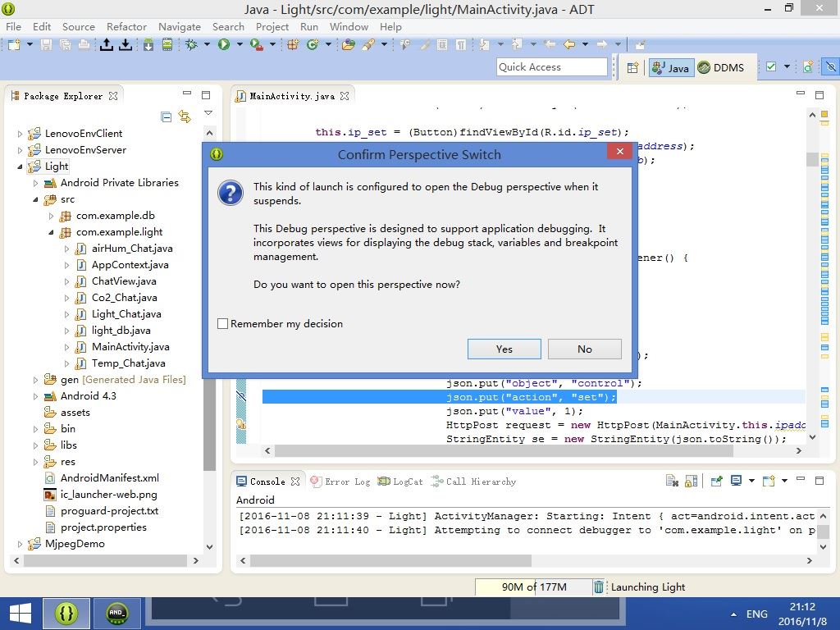The width and height of the screenshot is (840, 630).
Task: Expand the com.example.db package
Action: [x=51, y=216]
